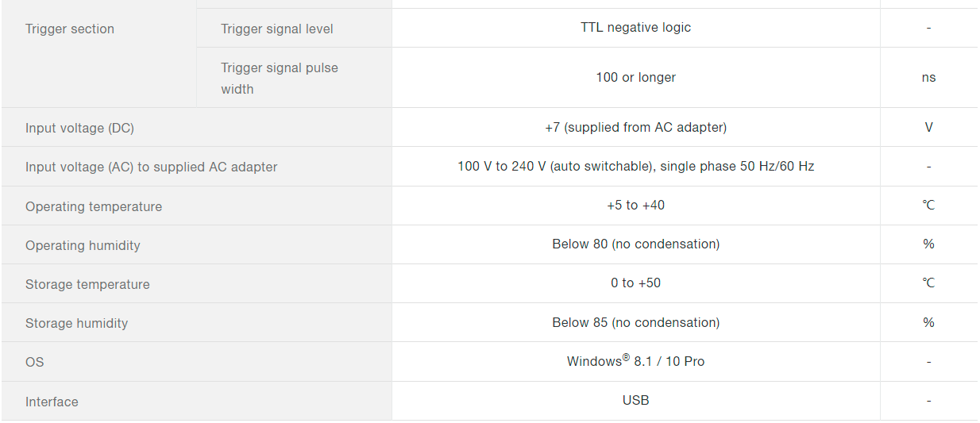Select the "Input voltage (DC)" row label

[x=75, y=128]
